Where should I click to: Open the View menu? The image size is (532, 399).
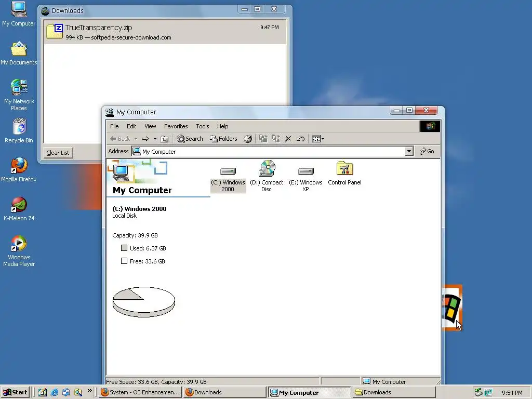pos(150,126)
